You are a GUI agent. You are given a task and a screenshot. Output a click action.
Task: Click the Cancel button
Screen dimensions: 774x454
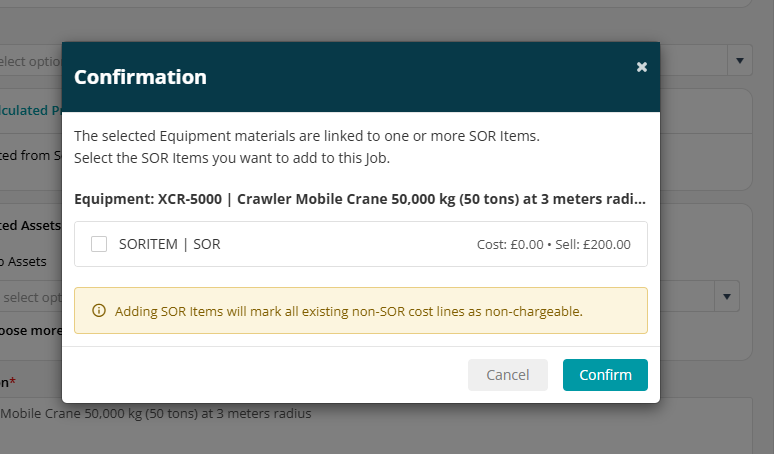(507, 375)
